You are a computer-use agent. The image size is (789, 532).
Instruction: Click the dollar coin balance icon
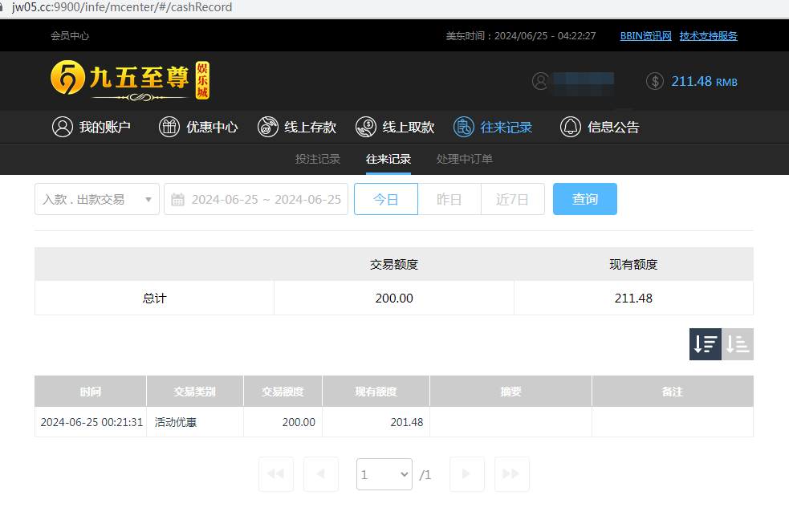[x=655, y=81]
